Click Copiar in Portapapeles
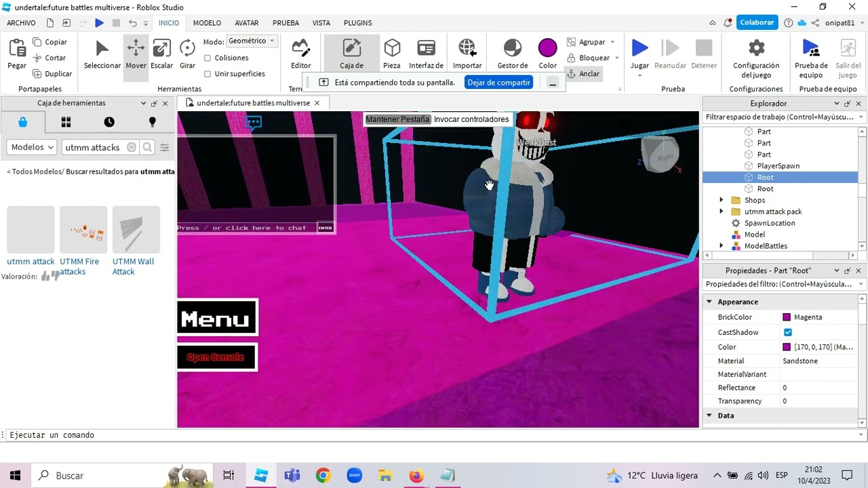Image resolution: width=868 pixels, height=488 pixels. (50, 42)
